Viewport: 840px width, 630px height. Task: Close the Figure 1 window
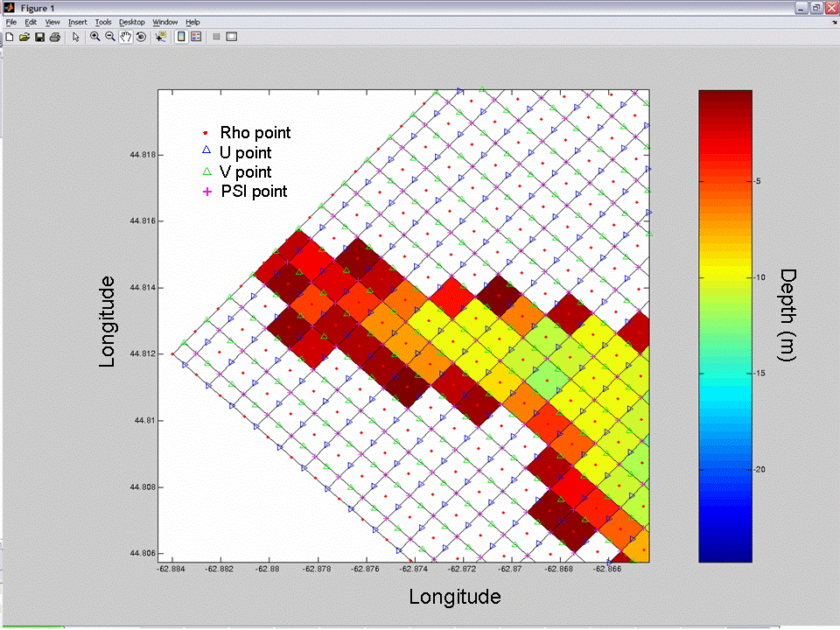click(x=831, y=8)
